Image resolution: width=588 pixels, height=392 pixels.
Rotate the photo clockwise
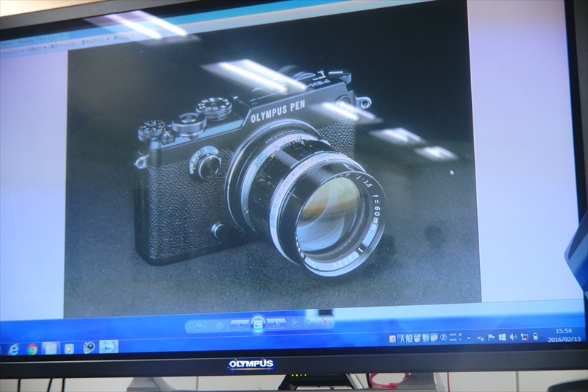tap(307, 323)
